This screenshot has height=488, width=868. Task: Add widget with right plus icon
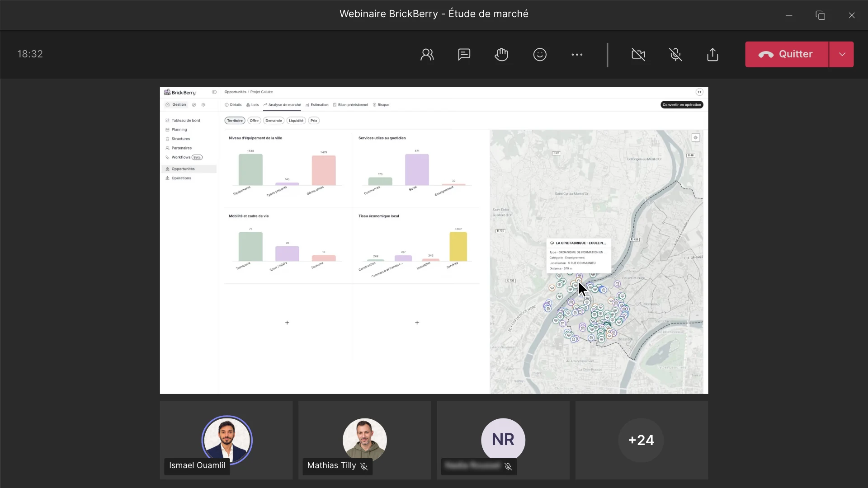(417, 323)
